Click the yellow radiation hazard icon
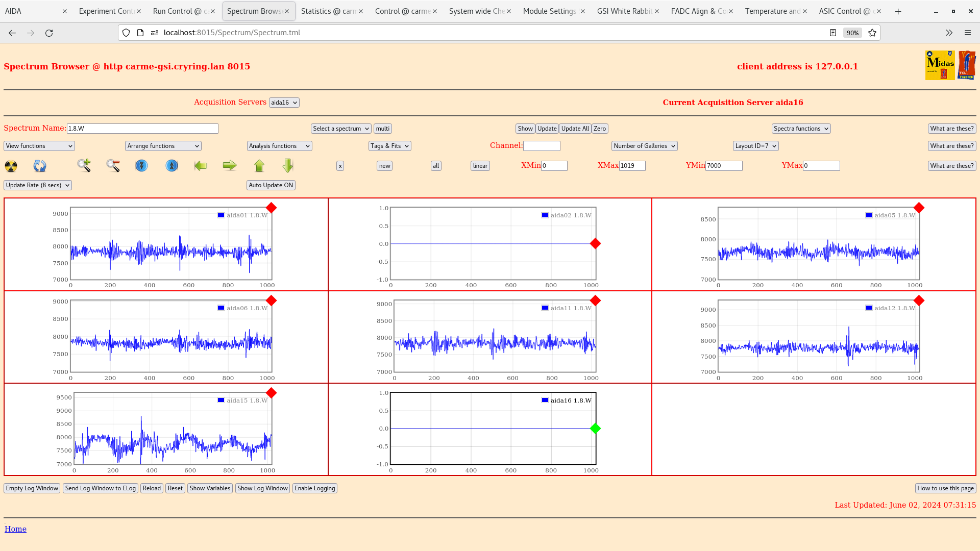Image resolution: width=980 pixels, height=551 pixels. [x=11, y=166]
